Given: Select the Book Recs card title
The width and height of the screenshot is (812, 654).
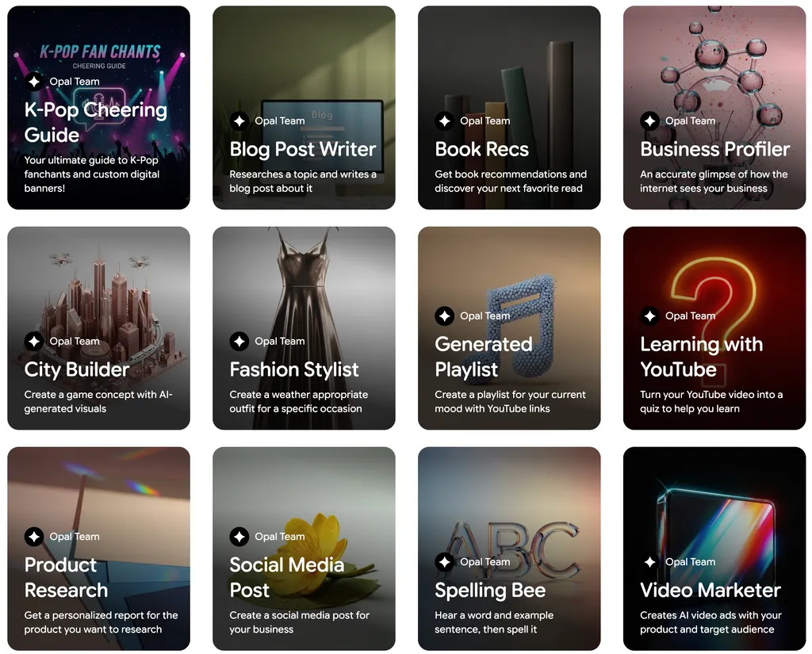Looking at the screenshot, I should click(481, 149).
